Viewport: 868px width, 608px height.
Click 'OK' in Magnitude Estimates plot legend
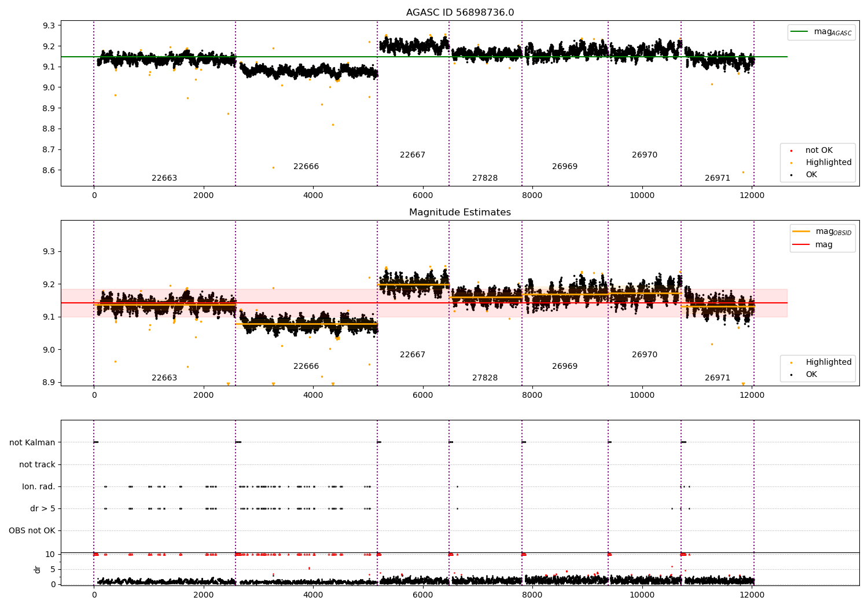tap(811, 375)
